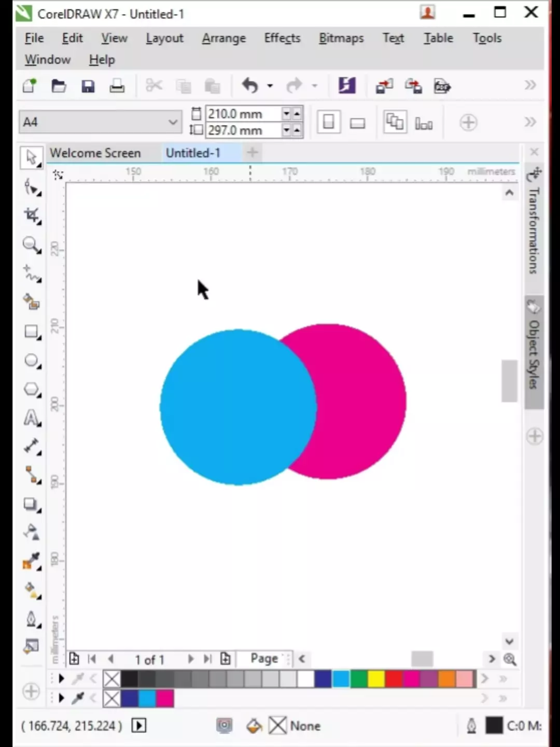Toggle landscape page orientation

pyautogui.click(x=357, y=123)
